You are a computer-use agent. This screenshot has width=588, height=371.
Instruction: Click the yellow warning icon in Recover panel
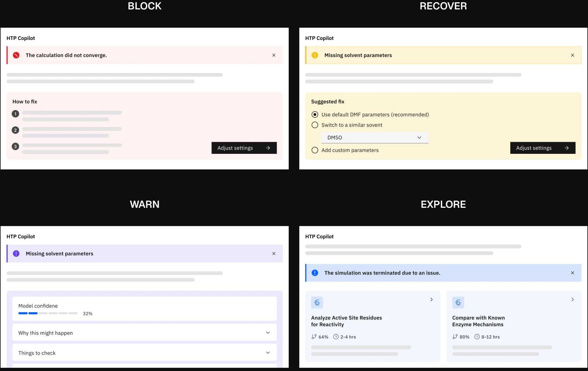(x=315, y=55)
